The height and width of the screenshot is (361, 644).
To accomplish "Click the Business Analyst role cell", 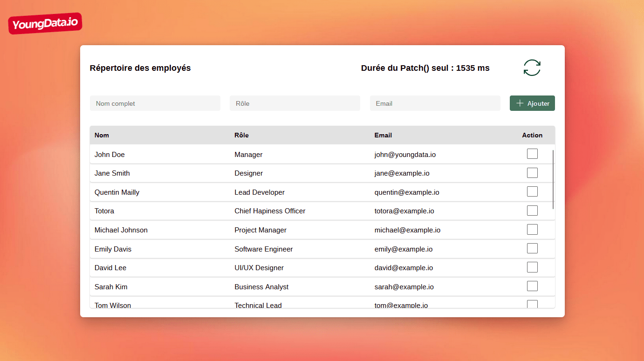I will [x=261, y=287].
